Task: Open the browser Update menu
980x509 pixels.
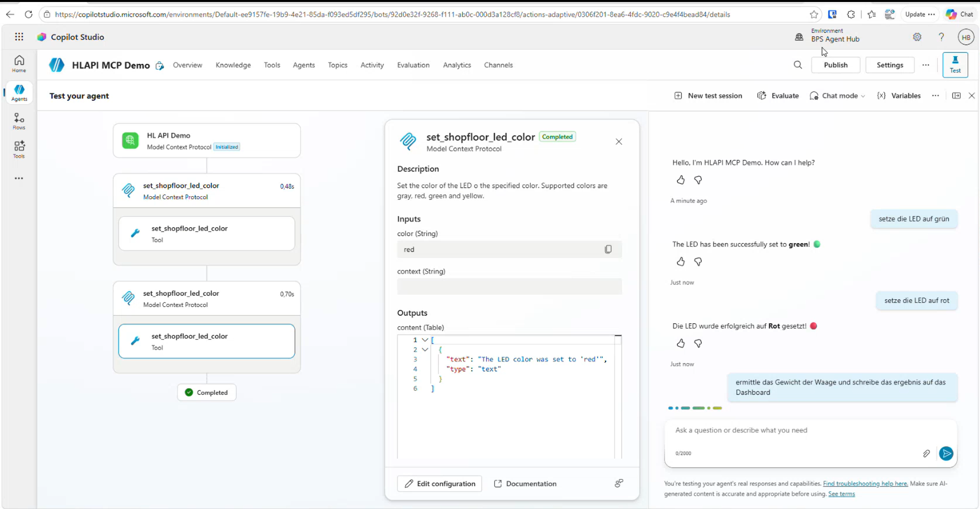Action: coord(920,14)
